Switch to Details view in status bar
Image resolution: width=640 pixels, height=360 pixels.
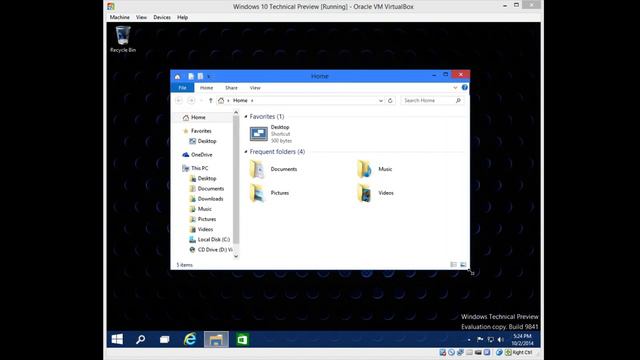tap(453, 265)
